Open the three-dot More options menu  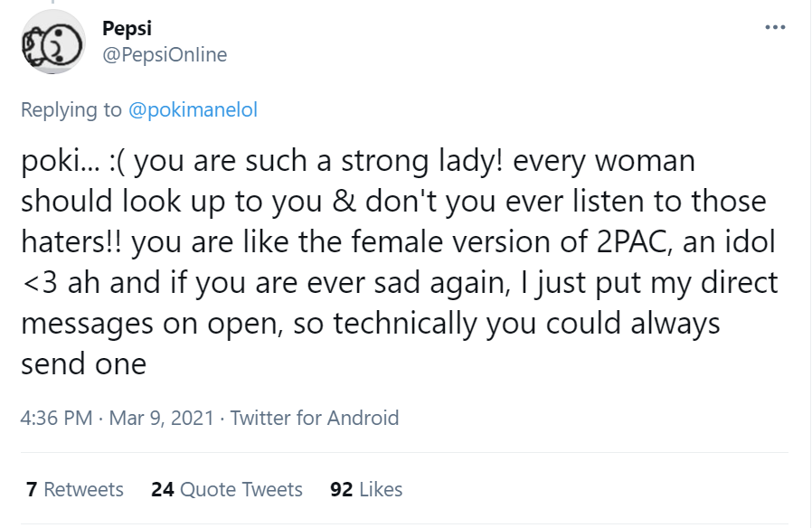[x=775, y=27]
